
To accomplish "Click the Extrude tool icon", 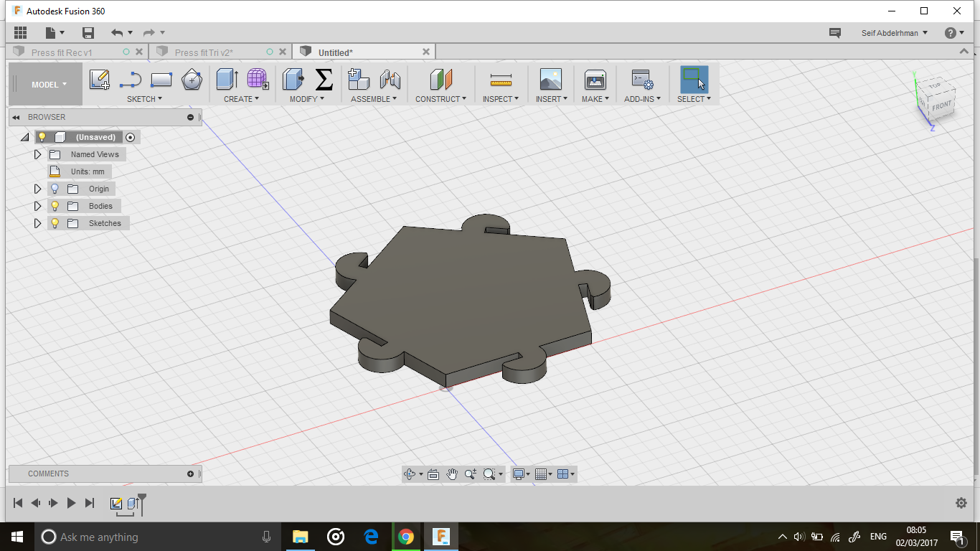I will [x=227, y=79].
